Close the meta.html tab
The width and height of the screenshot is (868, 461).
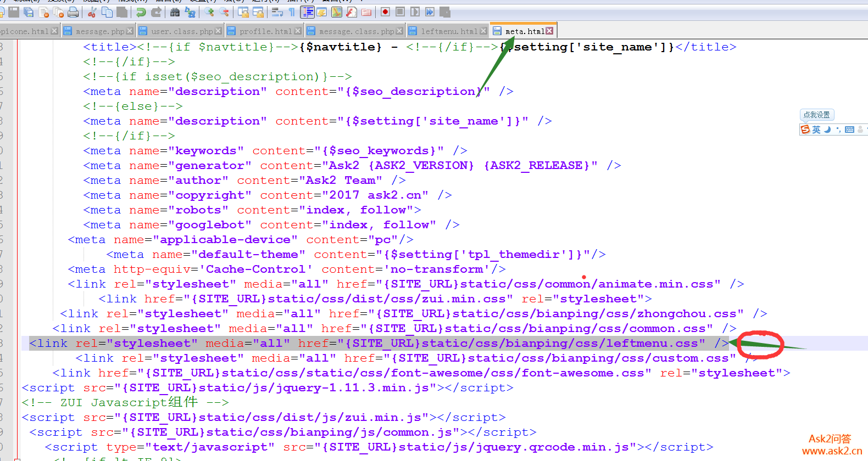(549, 31)
